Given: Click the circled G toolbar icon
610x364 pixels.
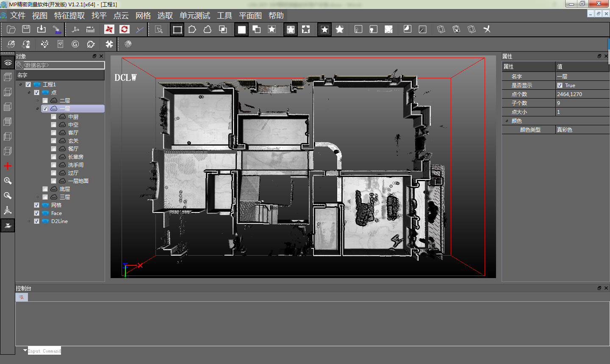Looking at the screenshot, I should (x=75, y=44).
